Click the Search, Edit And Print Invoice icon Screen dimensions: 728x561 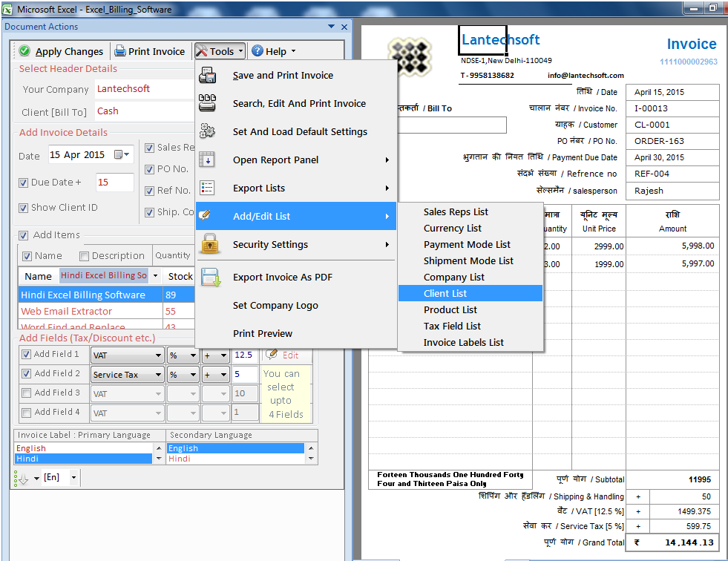point(207,103)
